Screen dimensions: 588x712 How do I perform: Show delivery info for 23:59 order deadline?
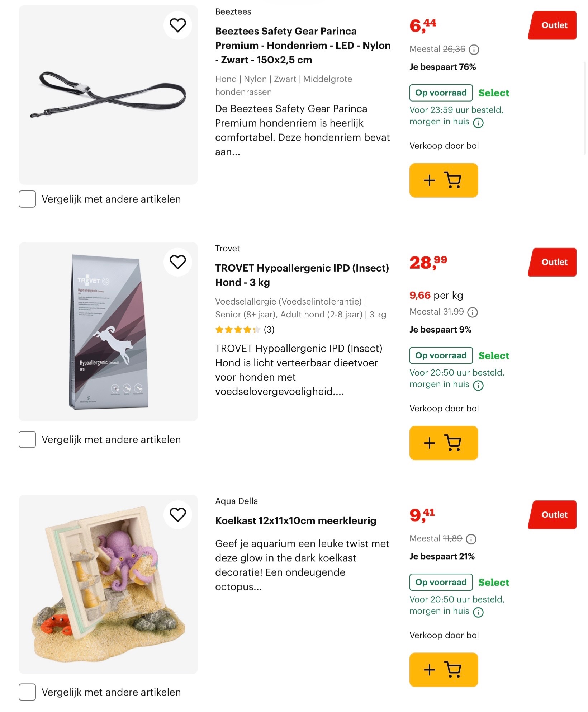[x=478, y=123]
